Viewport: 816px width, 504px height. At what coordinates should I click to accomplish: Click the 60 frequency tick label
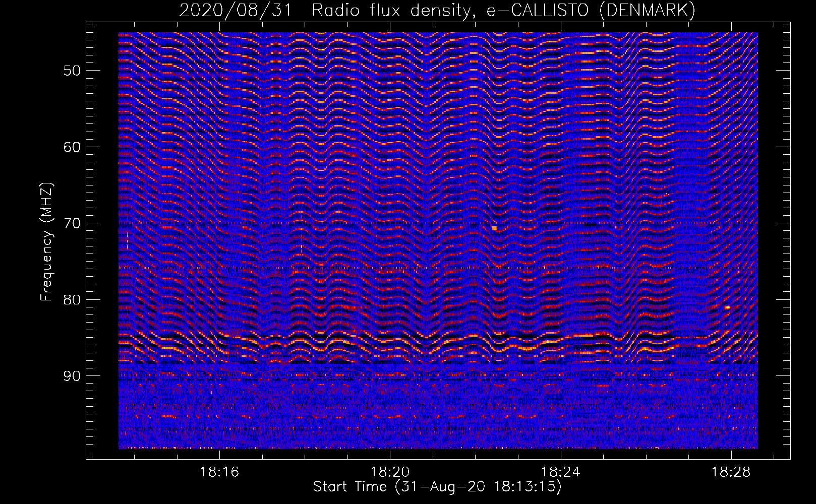point(72,147)
